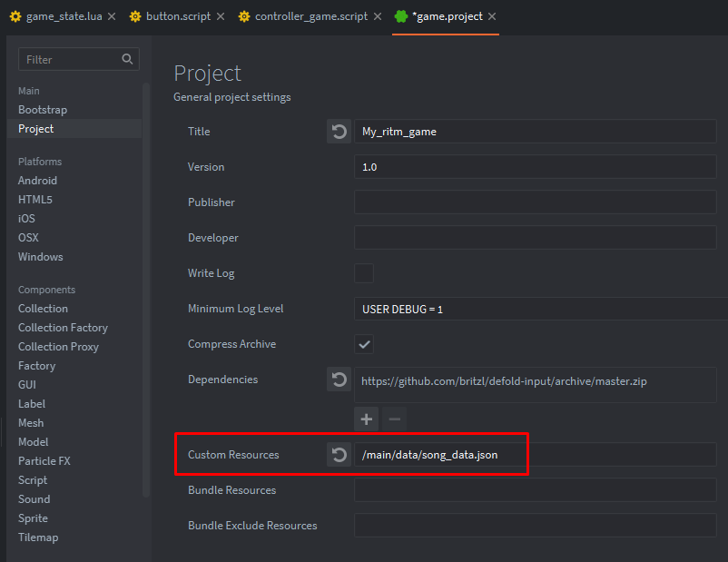Reset the Title field with its revert icon
The width and height of the screenshot is (728, 562).
click(x=339, y=132)
